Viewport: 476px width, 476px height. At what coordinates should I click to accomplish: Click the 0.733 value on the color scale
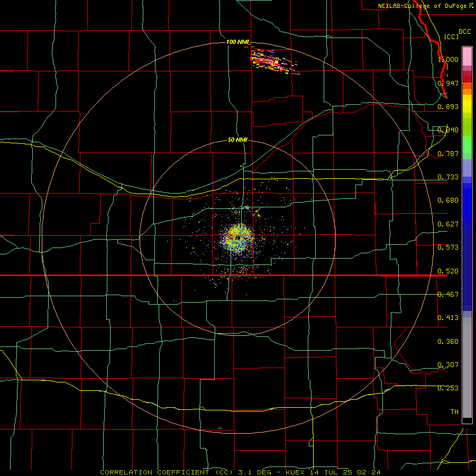(x=448, y=177)
